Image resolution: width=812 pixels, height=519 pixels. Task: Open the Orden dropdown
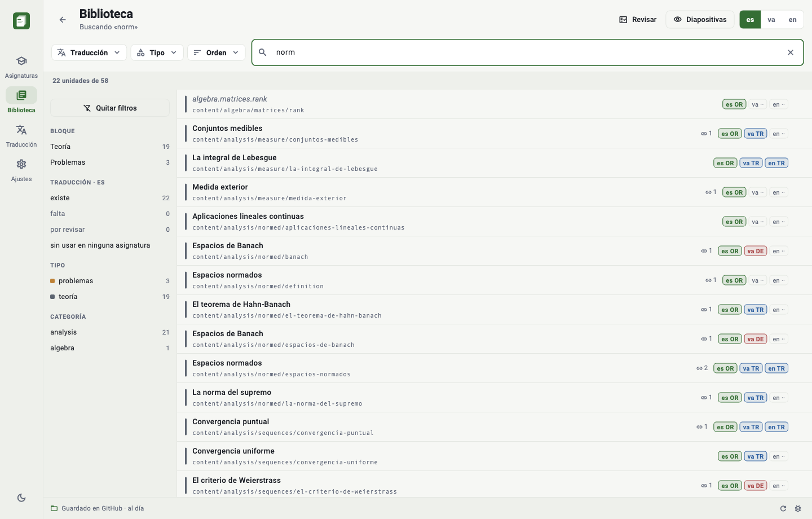click(217, 52)
